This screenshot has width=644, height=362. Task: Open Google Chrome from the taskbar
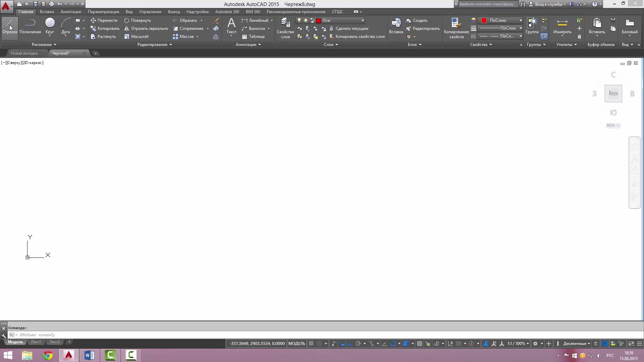[48, 355]
